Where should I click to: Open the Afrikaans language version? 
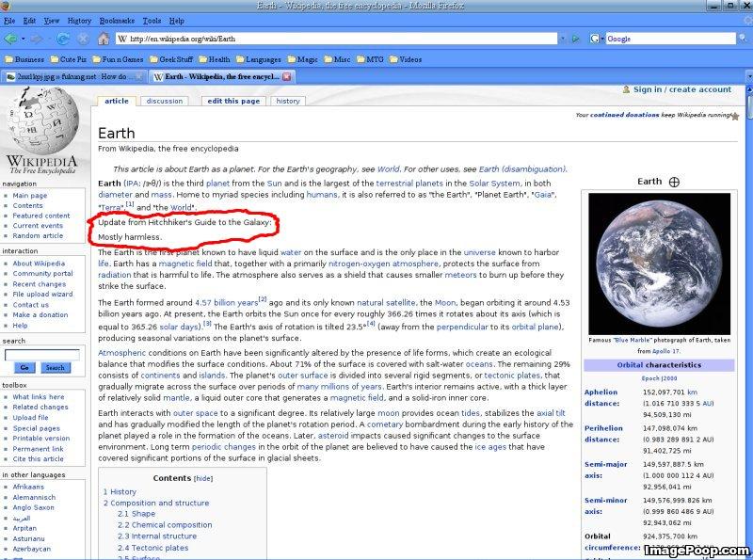click(28, 487)
